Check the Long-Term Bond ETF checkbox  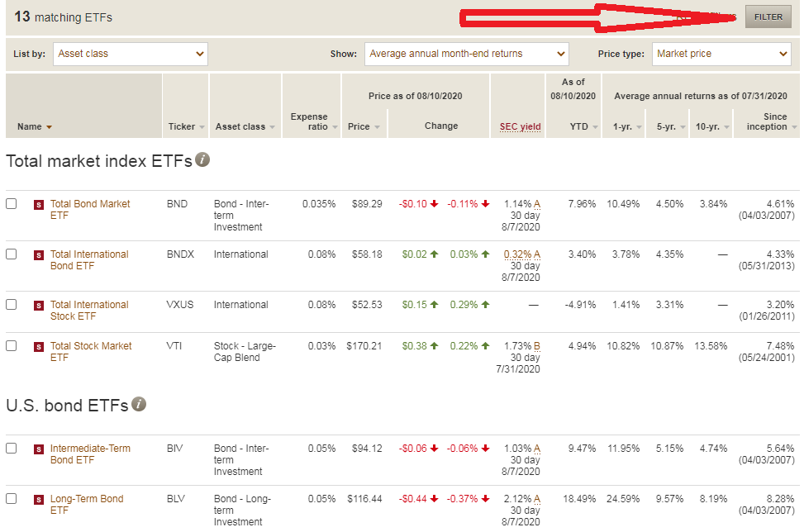pos(12,499)
